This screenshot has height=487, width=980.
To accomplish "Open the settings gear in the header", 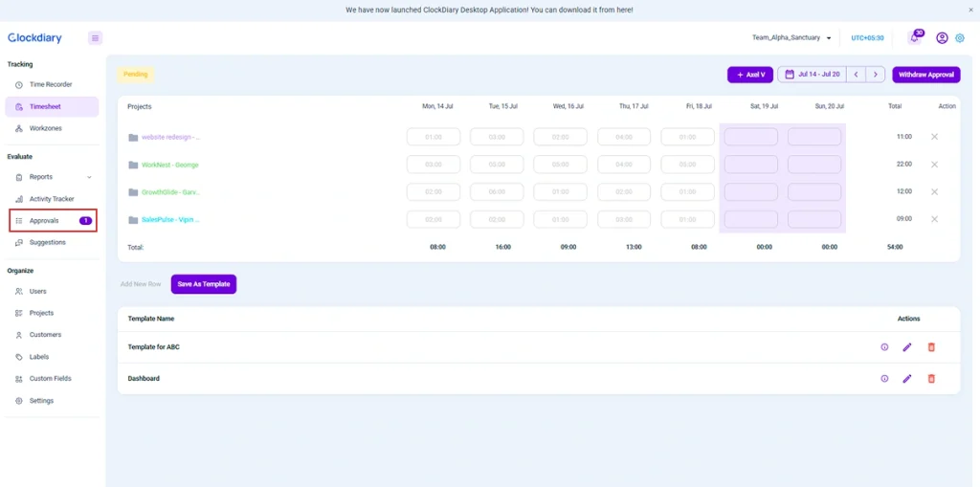I will pyautogui.click(x=960, y=38).
